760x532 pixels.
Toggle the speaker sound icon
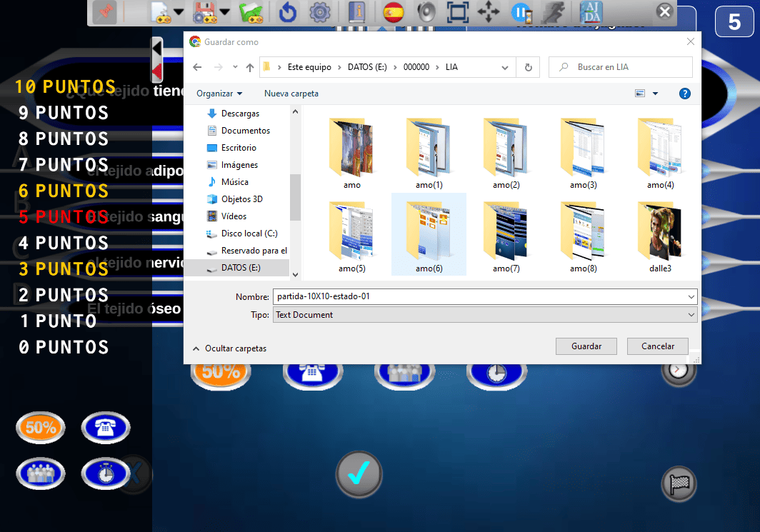point(426,12)
